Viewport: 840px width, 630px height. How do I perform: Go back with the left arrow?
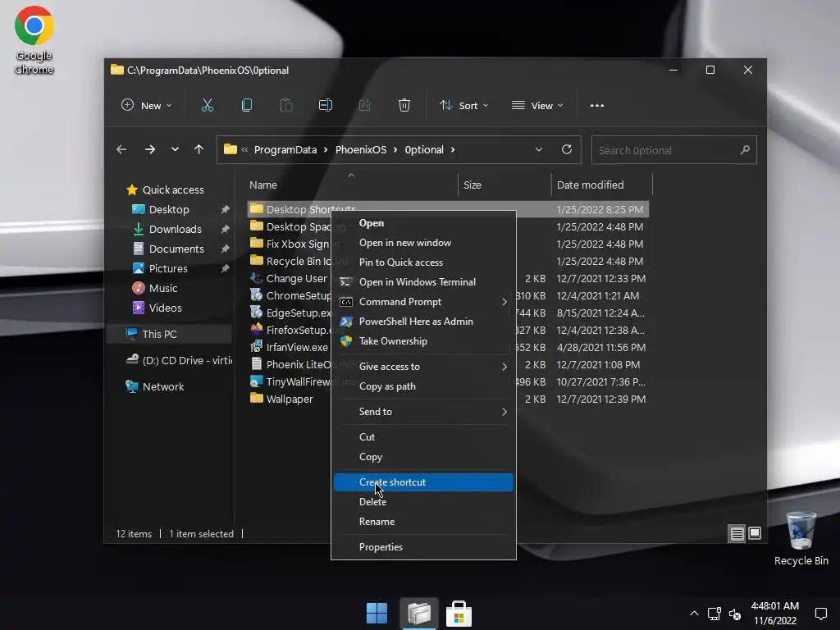pyautogui.click(x=121, y=149)
